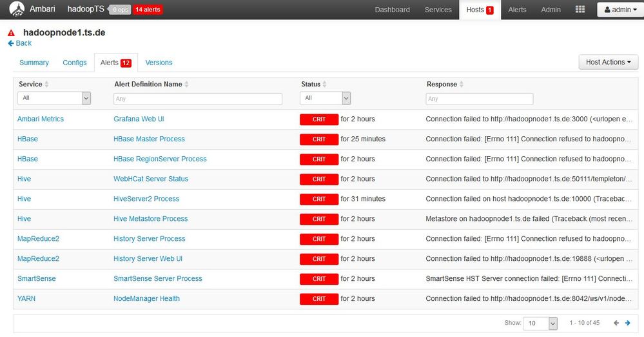Image resolution: width=644 pixels, height=337 pixels.
Task: Click the Ambari logo icon
Action: tap(17, 9)
